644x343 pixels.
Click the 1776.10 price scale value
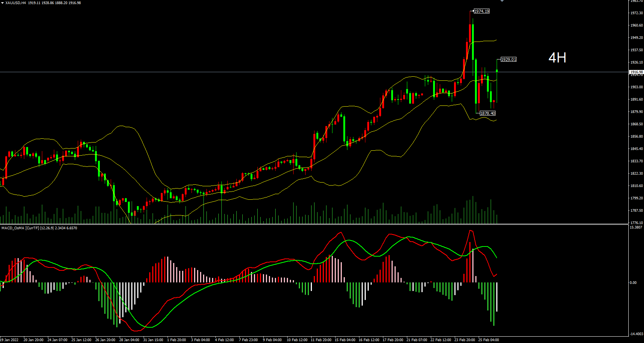[x=637, y=223]
